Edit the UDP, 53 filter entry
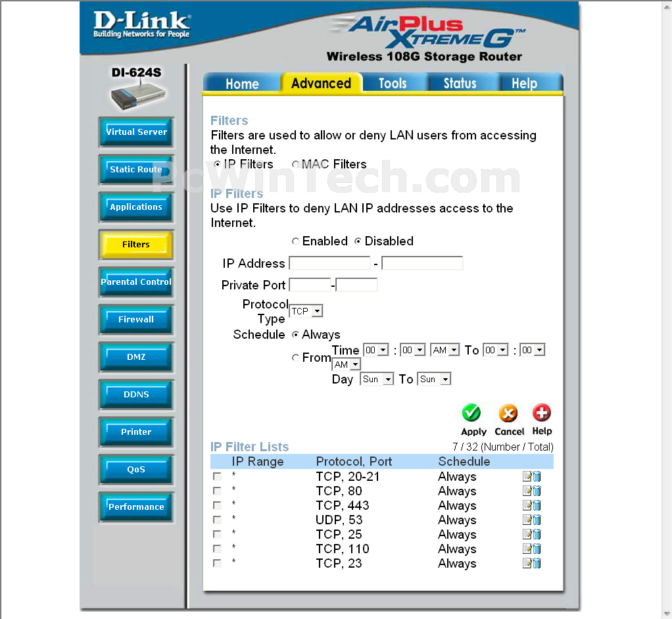Screen dimensions: 672x619 527,520
